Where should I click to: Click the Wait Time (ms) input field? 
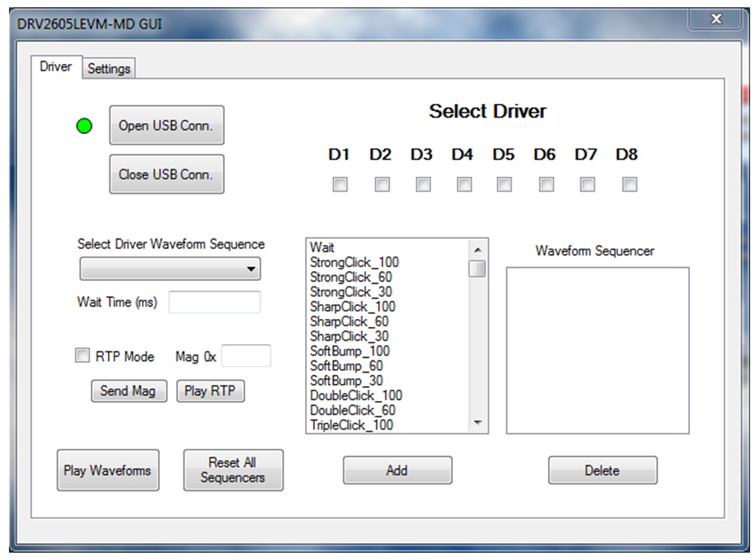pyautogui.click(x=215, y=303)
